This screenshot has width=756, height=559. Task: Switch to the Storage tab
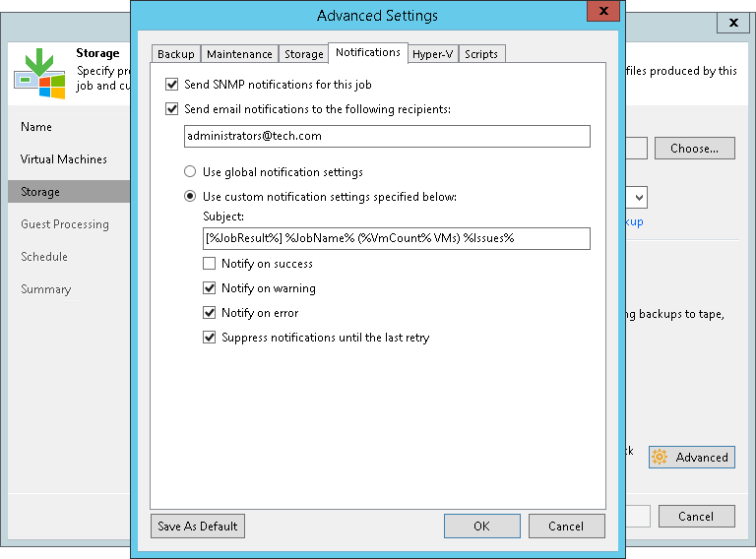(x=304, y=54)
